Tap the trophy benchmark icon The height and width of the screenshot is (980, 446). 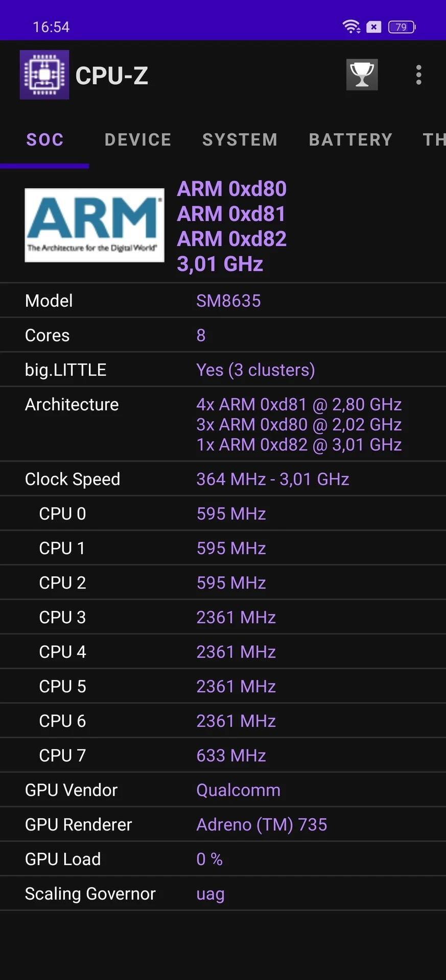(362, 75)
